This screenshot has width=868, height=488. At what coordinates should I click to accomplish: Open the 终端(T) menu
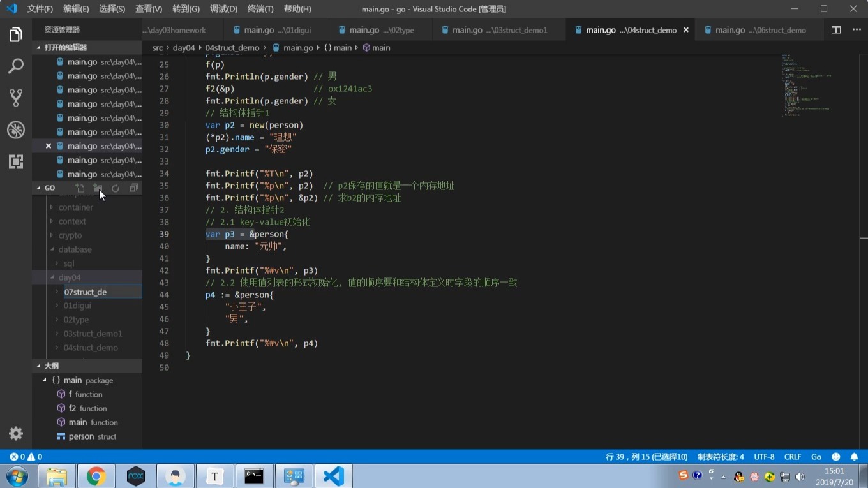(x=260, y=9)
